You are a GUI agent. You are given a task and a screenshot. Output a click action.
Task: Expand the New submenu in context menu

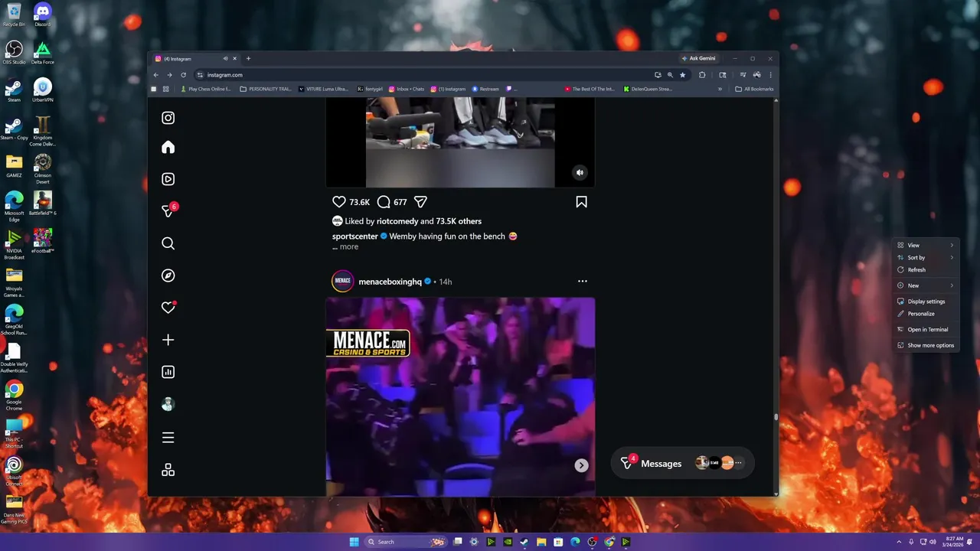click(926, 285)
